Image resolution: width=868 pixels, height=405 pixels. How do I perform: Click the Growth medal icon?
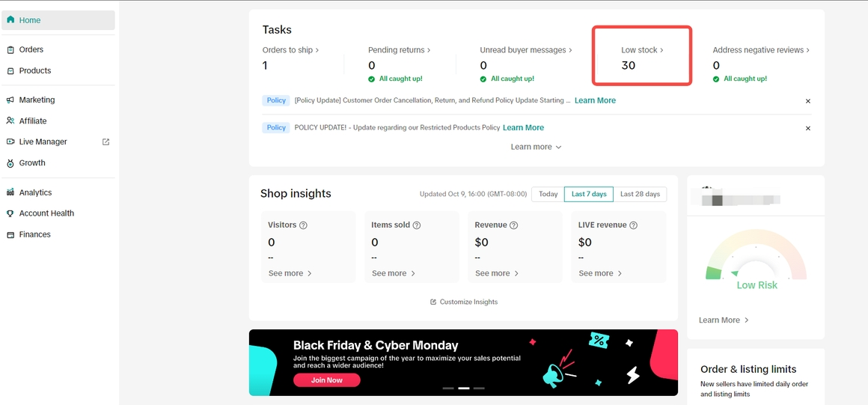coord(10,163)
